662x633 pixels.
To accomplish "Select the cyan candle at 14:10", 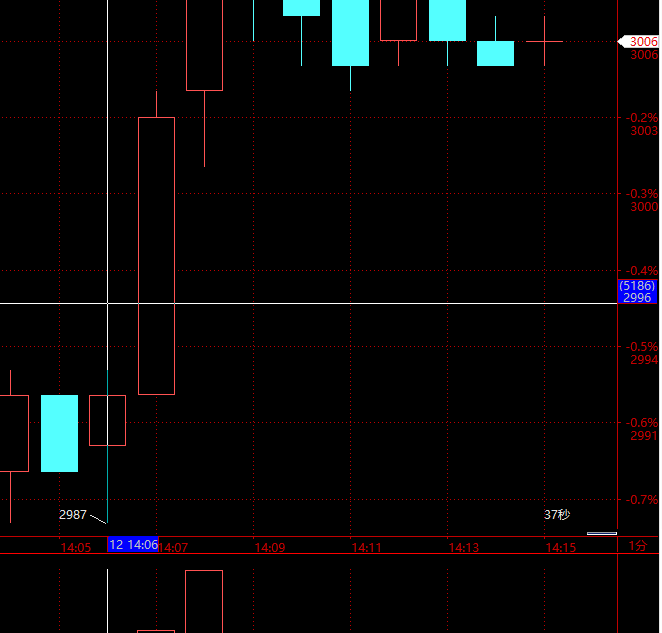I will tap(301, 8).
